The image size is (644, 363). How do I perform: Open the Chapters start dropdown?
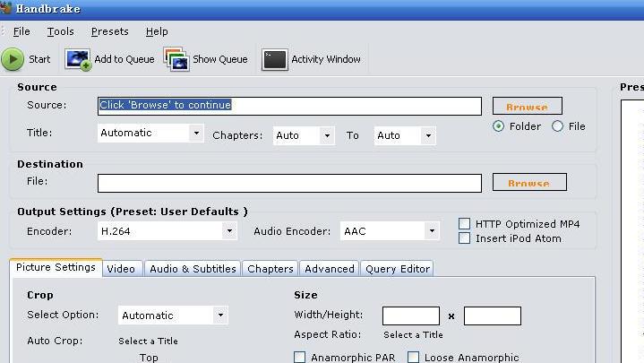click(304, 135)
